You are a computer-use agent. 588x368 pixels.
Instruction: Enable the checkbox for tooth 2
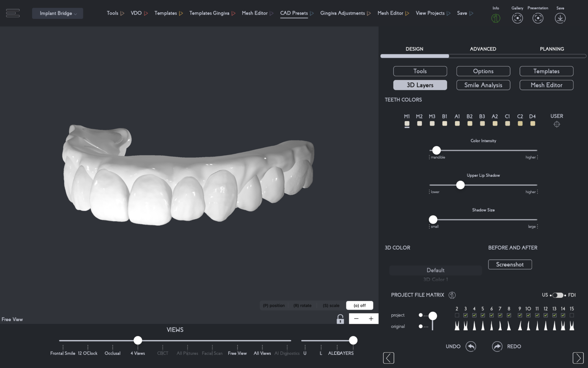tap(457, 315)
